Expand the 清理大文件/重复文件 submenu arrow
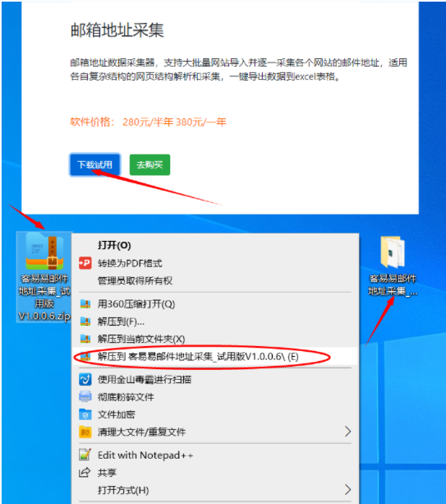Image resolution: width=446 pixels, height=504 pixels. coord(347,432)
